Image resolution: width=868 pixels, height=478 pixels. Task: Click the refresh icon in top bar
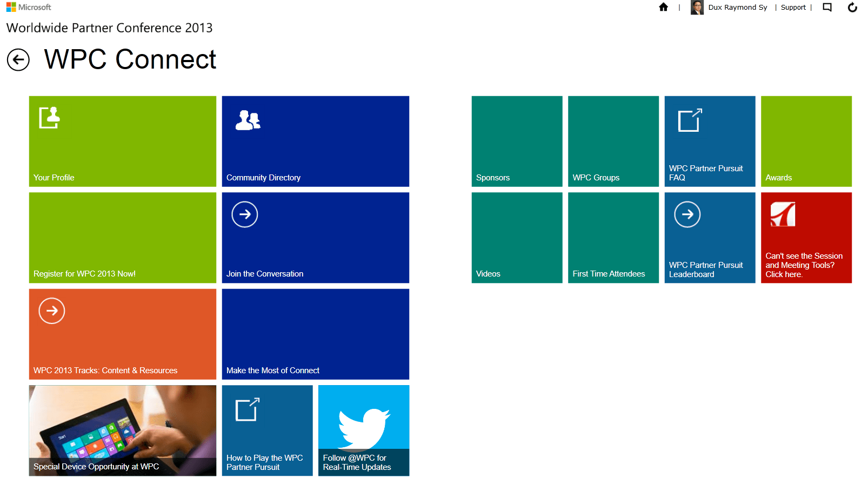click(x=852, y=7)
